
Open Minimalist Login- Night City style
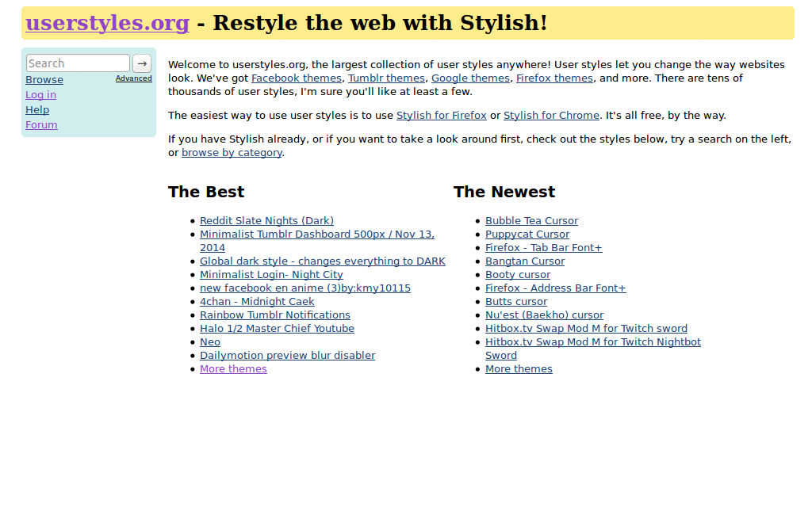click(271, 275)
